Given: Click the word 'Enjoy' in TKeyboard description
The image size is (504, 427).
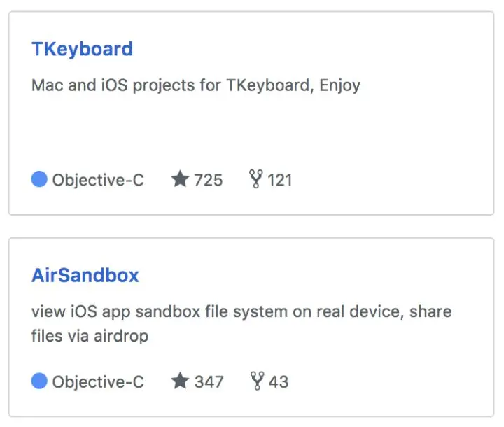Looking at the screenshot, I should (x=339, y=86).
